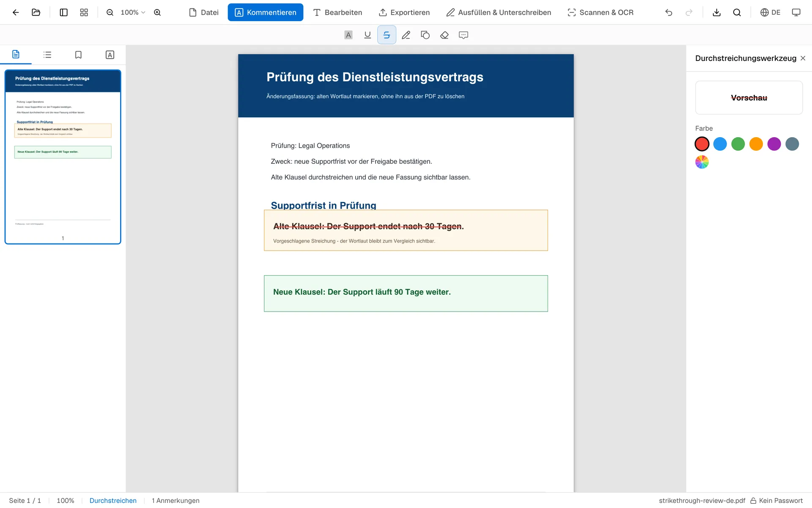Select page 1 thumbnail
The image size is (812, 508).
(63, 157)
